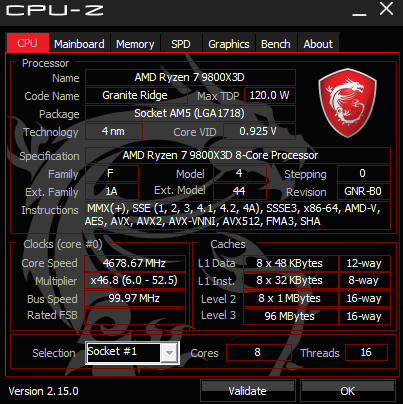Click the Level 3 cache size field

(x=290, y=316)
